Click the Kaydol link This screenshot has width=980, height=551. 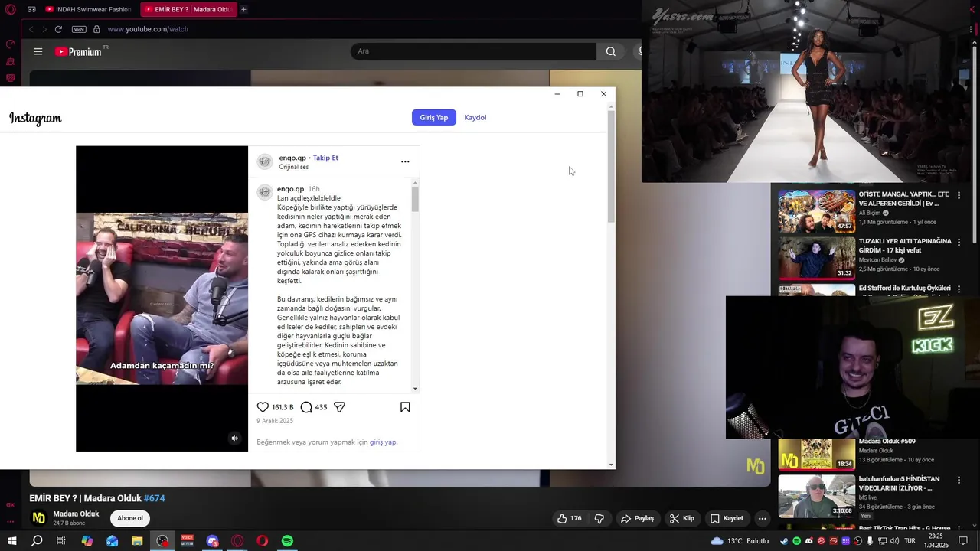point(475,117)
